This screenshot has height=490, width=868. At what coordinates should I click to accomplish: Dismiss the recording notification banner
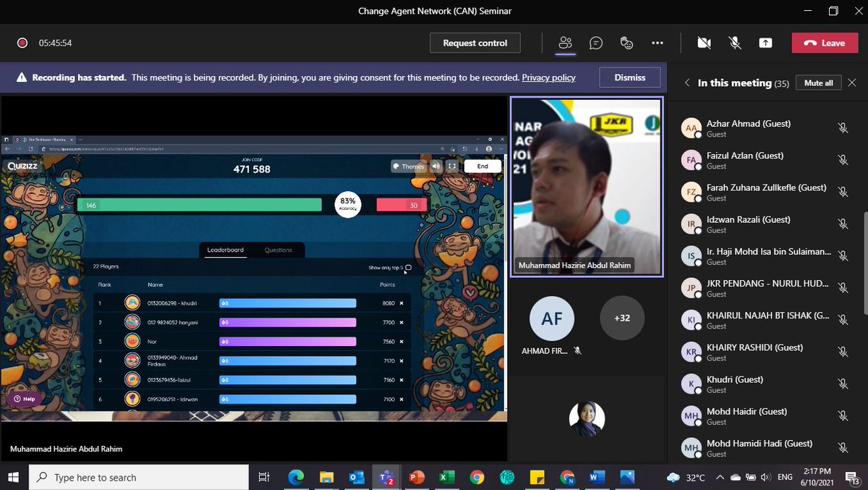click(630, 77)
